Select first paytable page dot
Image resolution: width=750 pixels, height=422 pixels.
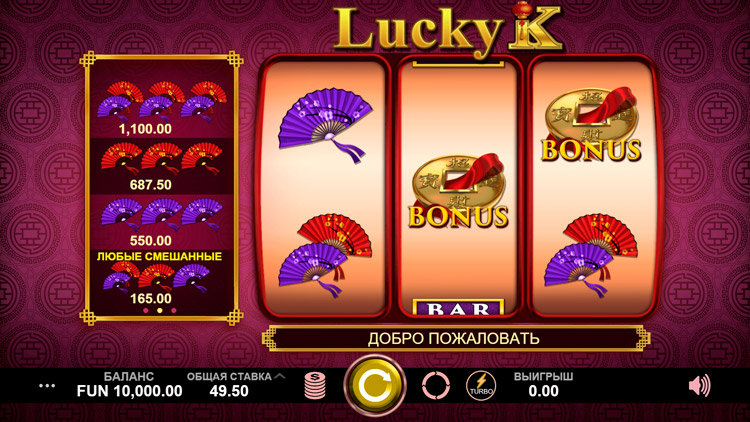146,311
